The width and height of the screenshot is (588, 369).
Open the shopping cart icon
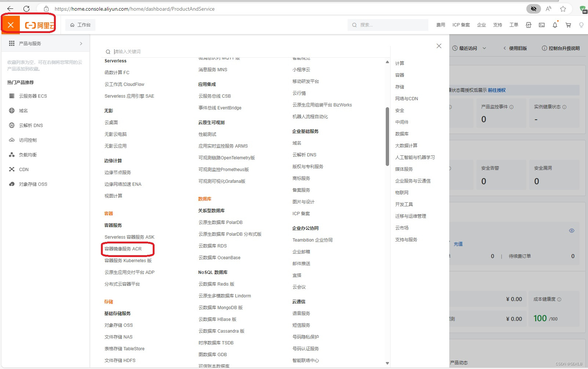tap(568, 25)
